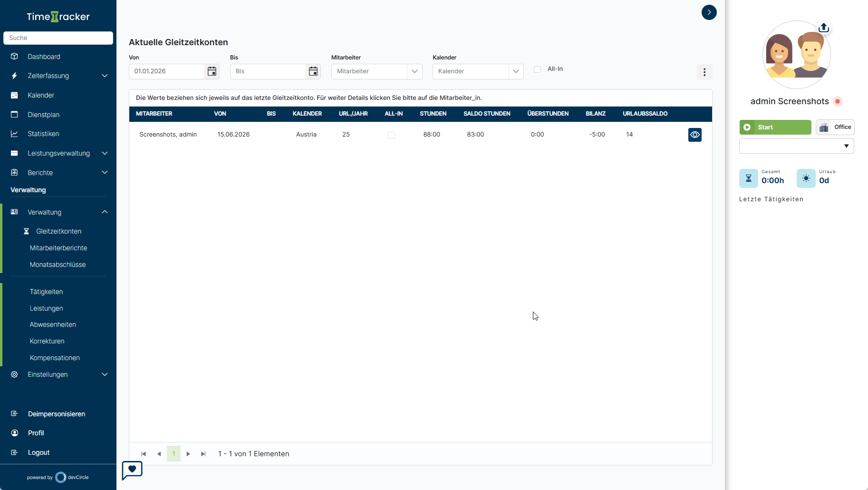Go to first page of results
868x490 pixels.
[144, 454]
